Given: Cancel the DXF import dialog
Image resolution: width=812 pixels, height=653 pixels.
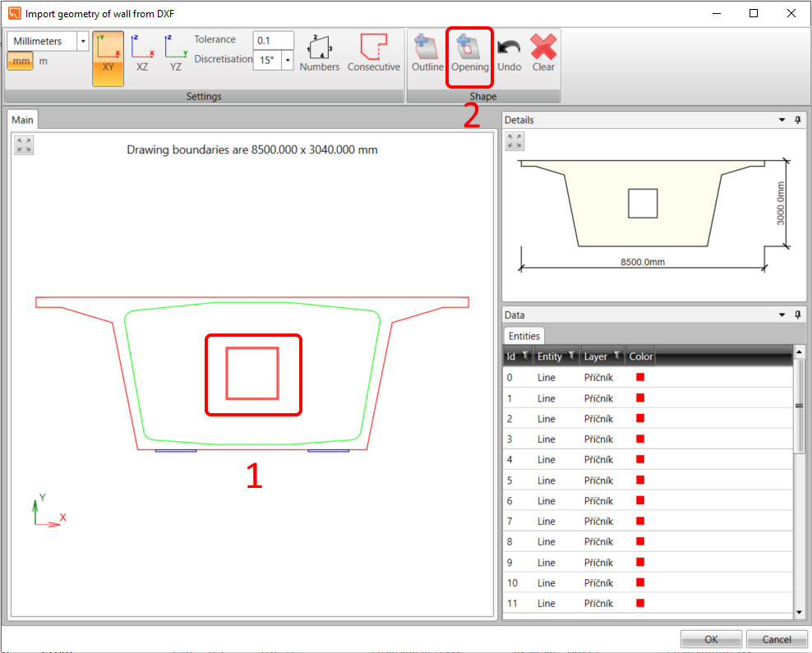Looking at the screenshot, I should (x=776, y=639).
